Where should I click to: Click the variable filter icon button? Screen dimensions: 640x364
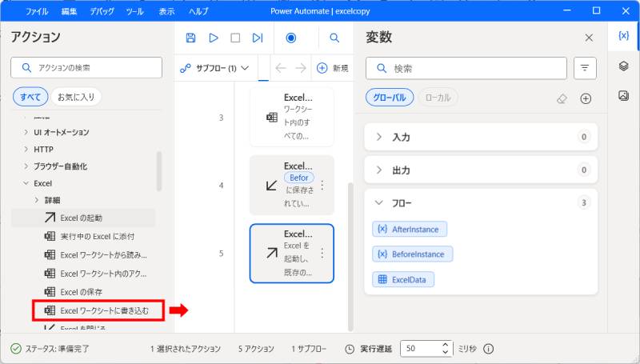(585, 68)
